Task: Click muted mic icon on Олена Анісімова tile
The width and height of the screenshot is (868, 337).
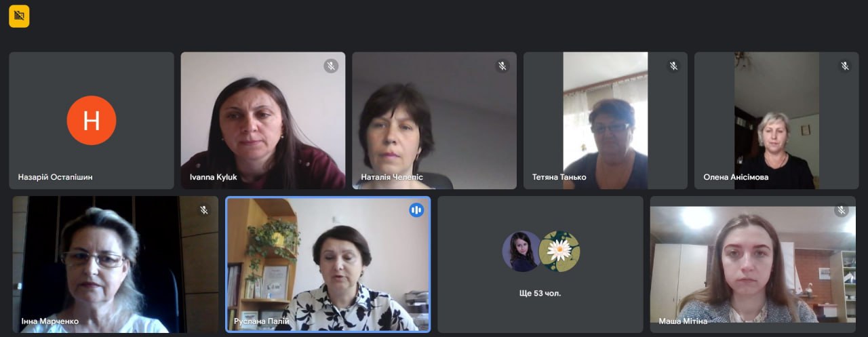Action: 845,66
